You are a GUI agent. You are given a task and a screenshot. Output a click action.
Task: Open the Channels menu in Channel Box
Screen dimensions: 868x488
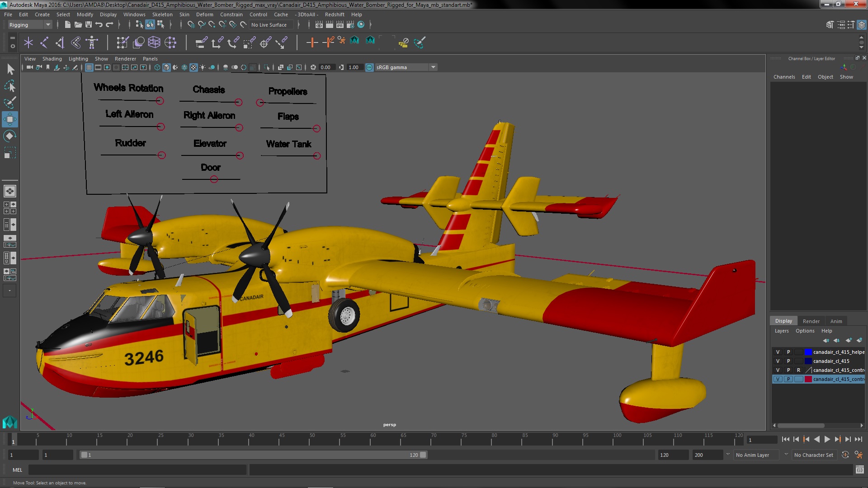784,77
